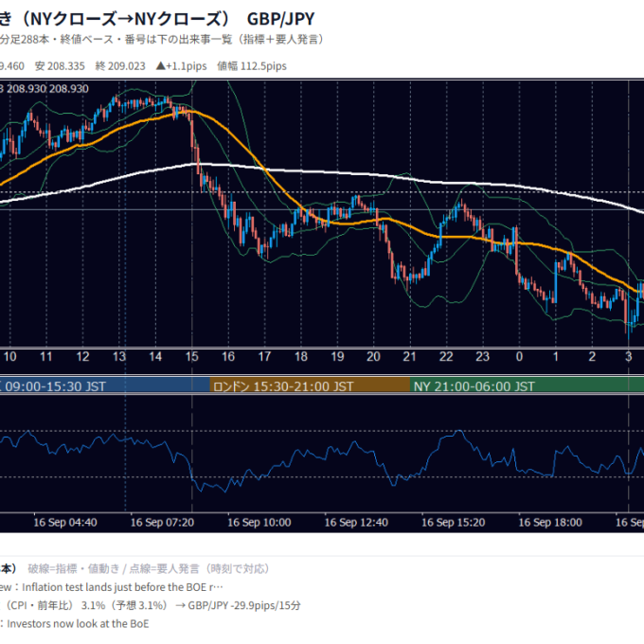Click hour label 21 on the time axis
This screenshot has width=644, height=644.
pos(409,356)
